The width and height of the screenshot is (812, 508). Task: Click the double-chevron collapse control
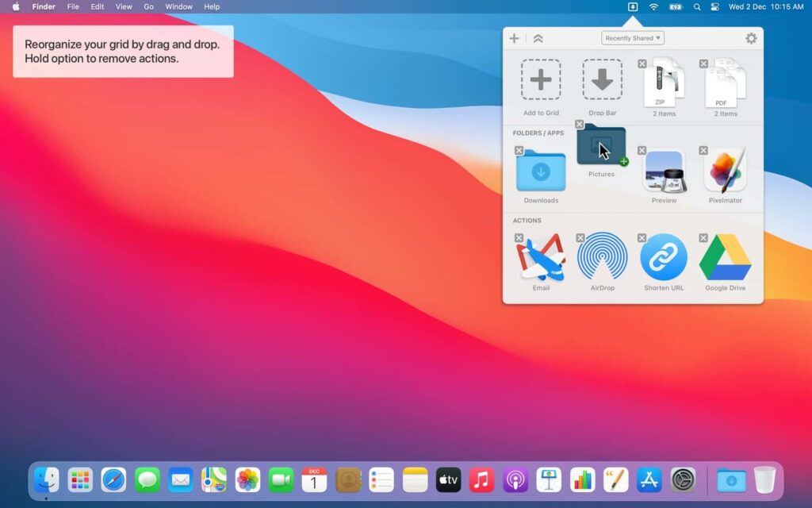(538, 37)
